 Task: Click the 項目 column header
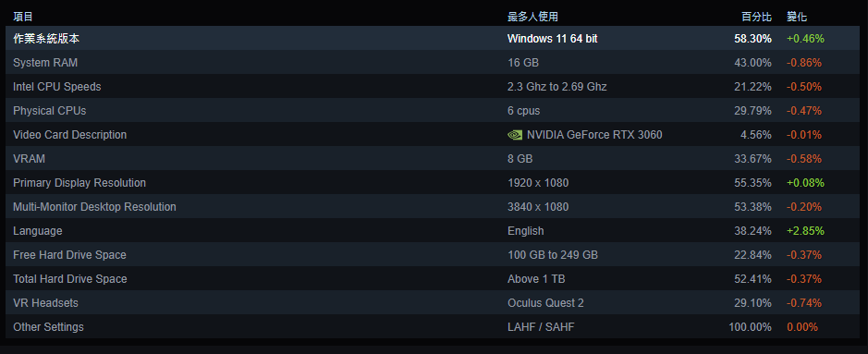coord(23,17)
